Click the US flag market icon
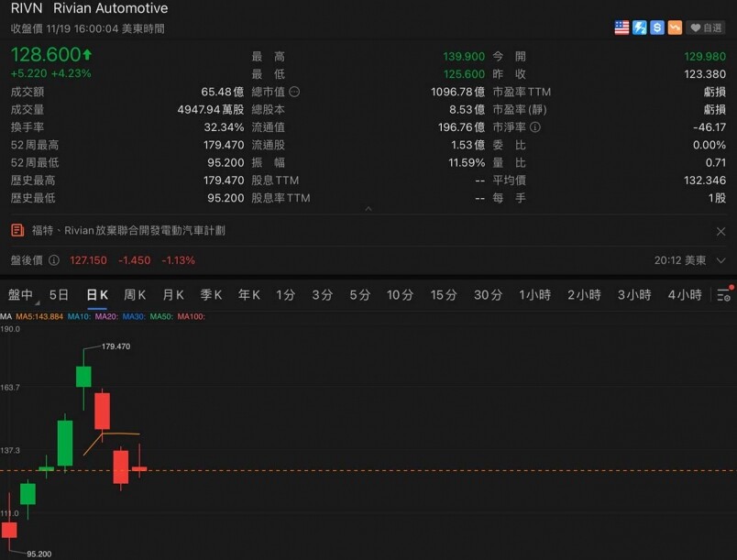737x560 pixels. 621,27
